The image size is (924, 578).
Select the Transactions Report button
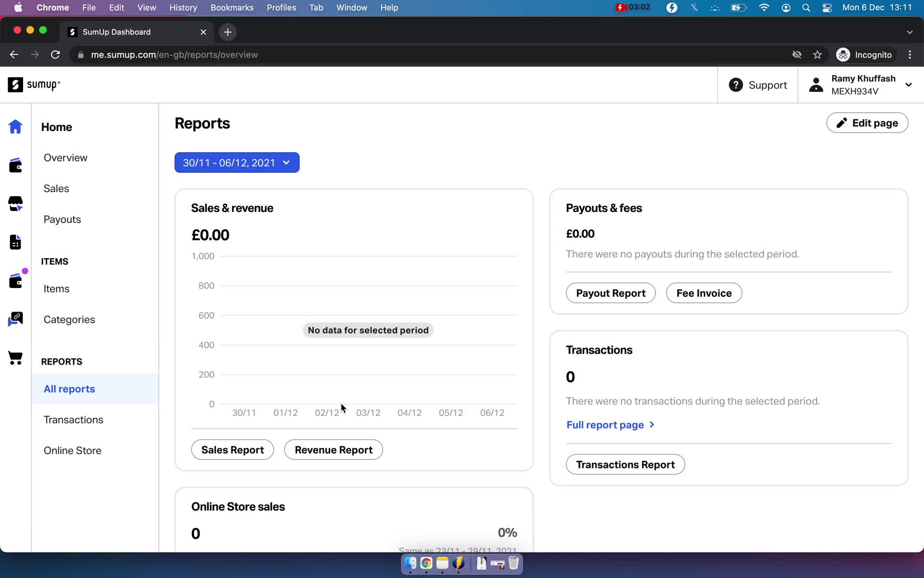(x=625, y=464)
